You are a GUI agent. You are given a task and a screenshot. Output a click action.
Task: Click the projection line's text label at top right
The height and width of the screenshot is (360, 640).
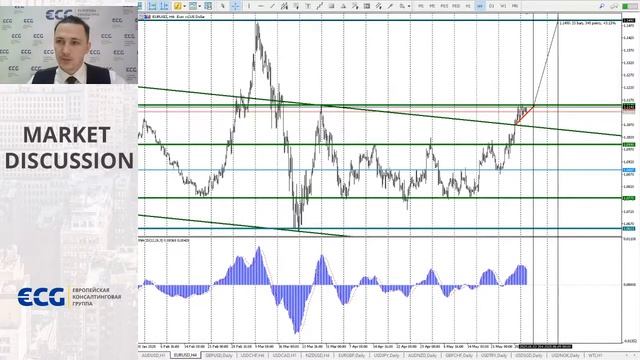[587, 24]
